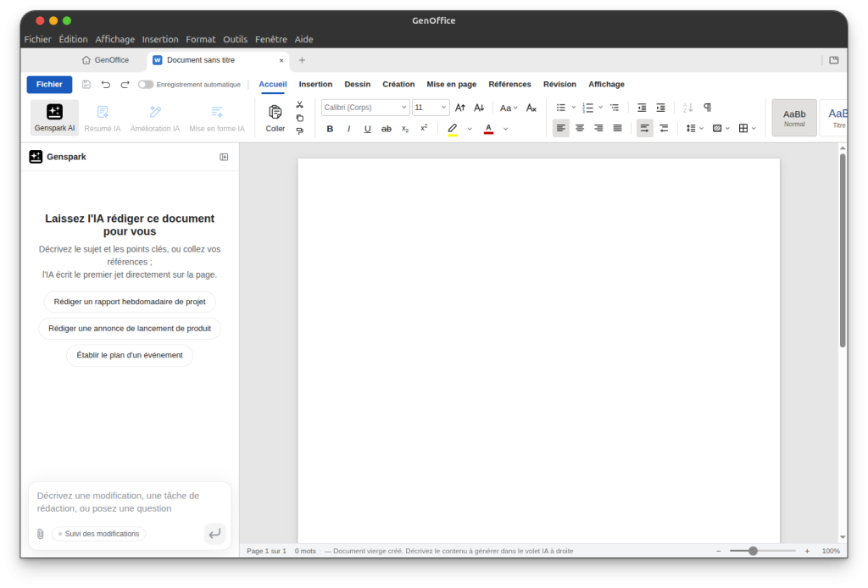
Task: Toggle Enregistrement automatique switch
Action: 146,85
